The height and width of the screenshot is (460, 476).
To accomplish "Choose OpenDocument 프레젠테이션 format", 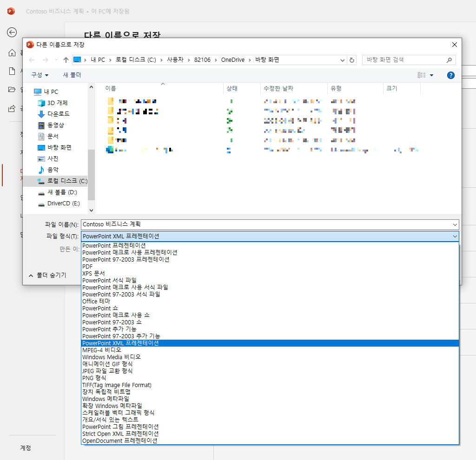I will (x=270, y=440).
